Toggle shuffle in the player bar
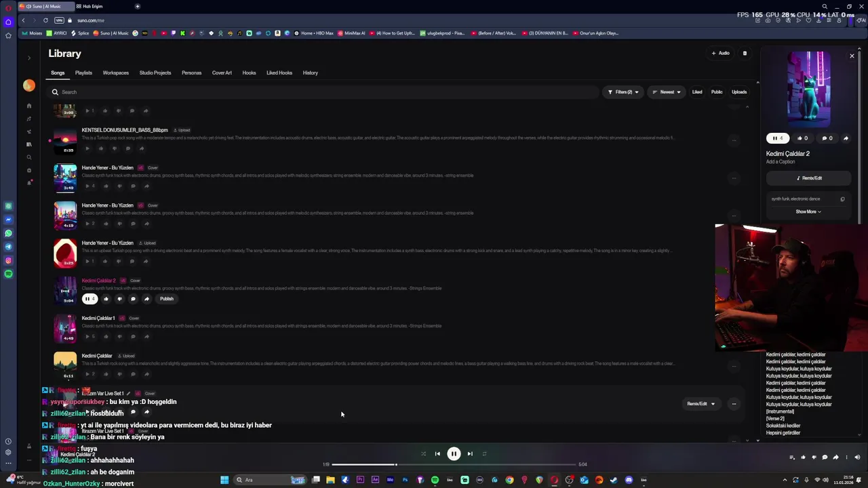Viewport: 868px width, 488px height. [x=423, y=453]
